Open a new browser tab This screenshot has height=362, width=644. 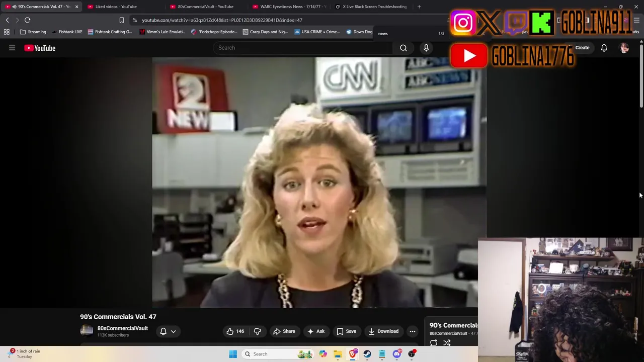coord(419,7)
